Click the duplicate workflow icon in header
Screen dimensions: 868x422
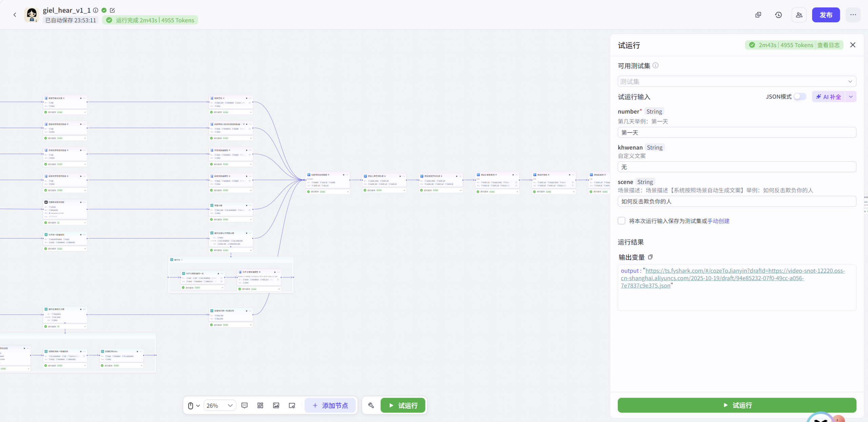pos(758,15)
